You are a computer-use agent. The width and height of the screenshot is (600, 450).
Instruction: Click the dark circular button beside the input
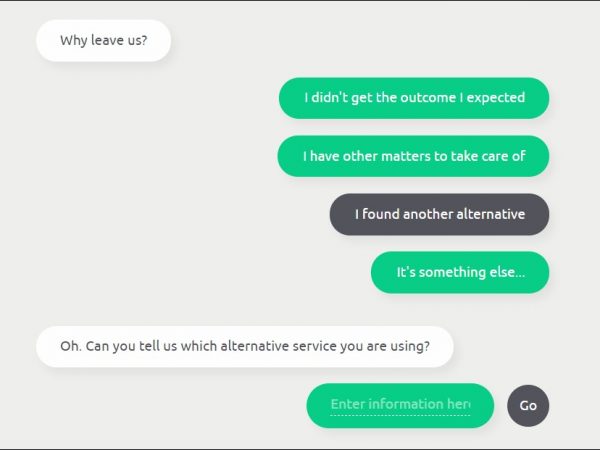tap(528, 405)
